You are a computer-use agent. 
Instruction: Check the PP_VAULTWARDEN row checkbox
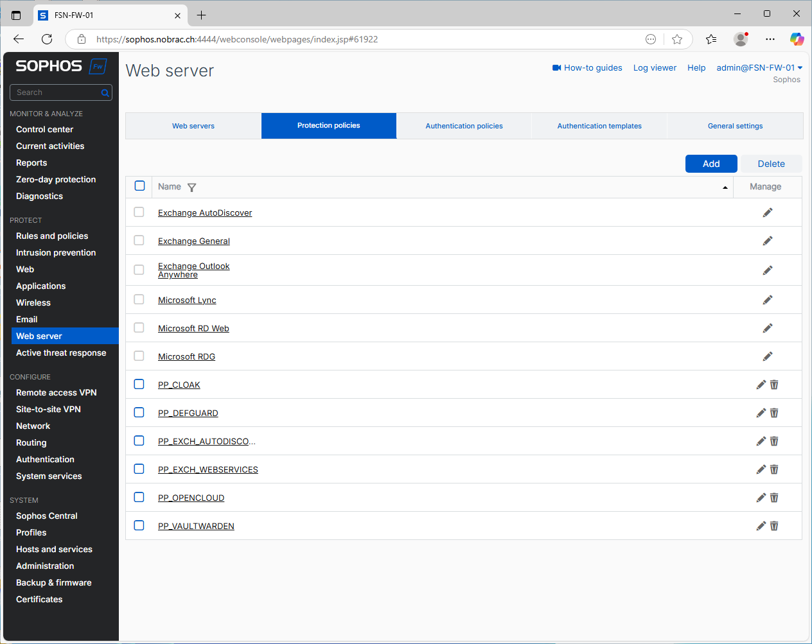click(139, 525)
